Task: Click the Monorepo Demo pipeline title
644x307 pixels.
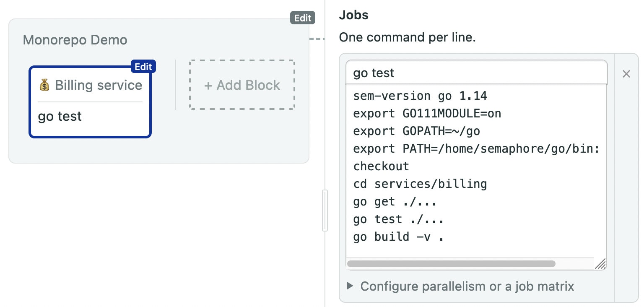Action: coord(75,39)
